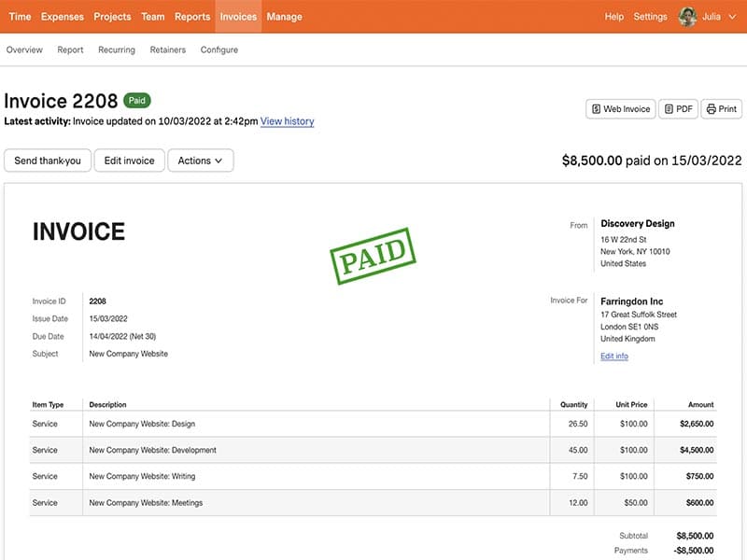Viewport: 747px width, 560px height.
Task: Select the Retainers tab
Action: (168, 50)
